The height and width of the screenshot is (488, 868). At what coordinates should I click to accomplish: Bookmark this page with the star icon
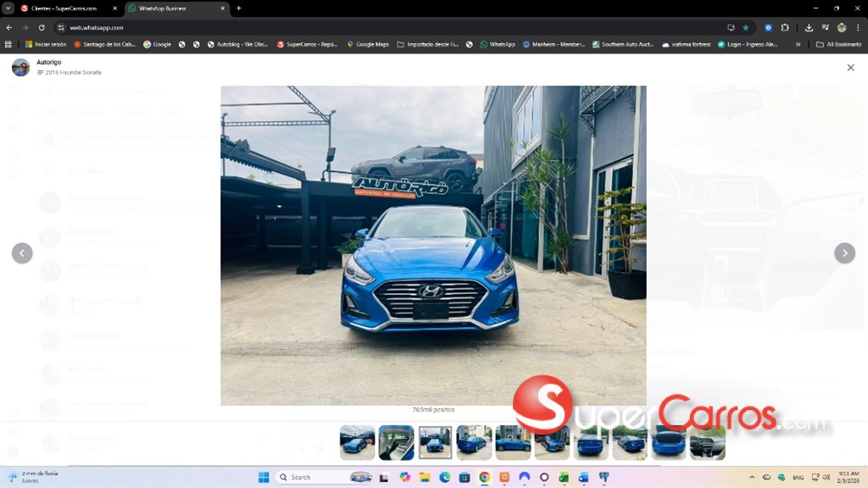[x=746, y=27]
